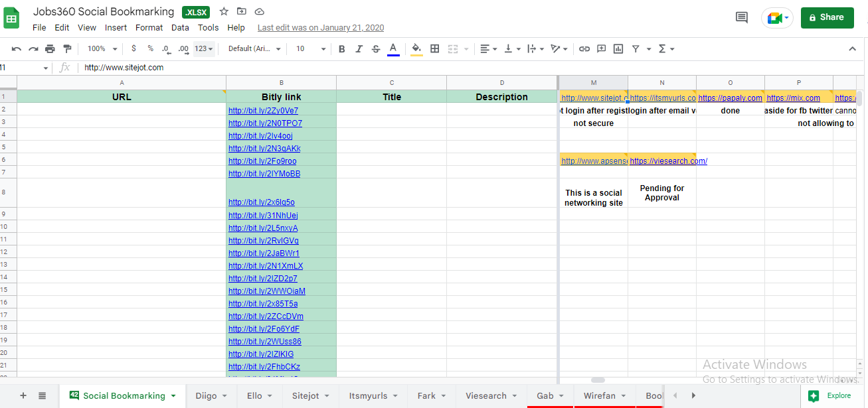
Task: Open the fill color picker
Action: coord(416,48)
